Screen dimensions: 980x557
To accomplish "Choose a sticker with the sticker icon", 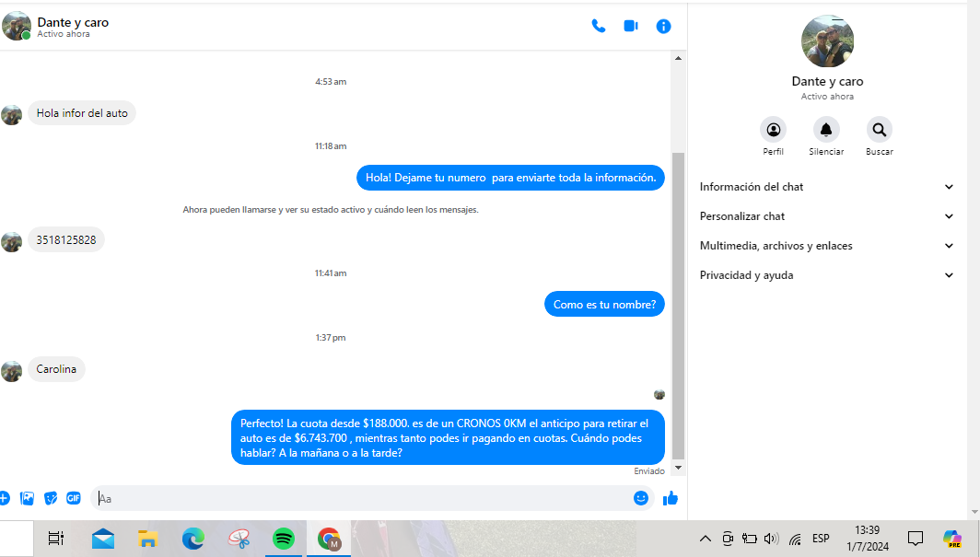I will click(x=51, y=498).
